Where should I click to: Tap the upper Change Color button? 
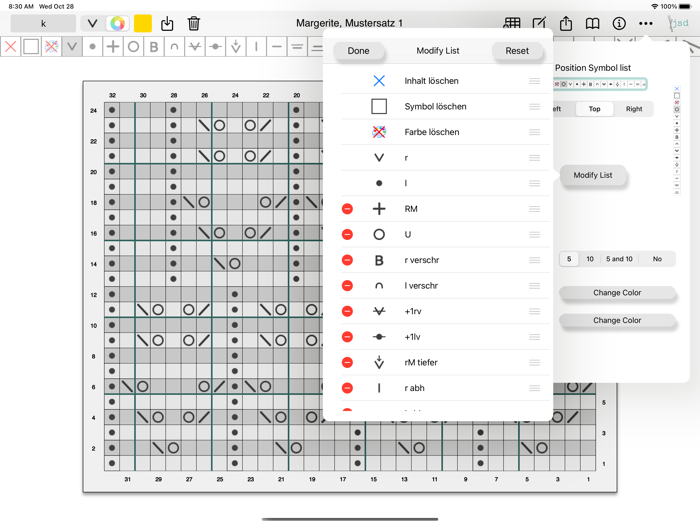point(617,293)
